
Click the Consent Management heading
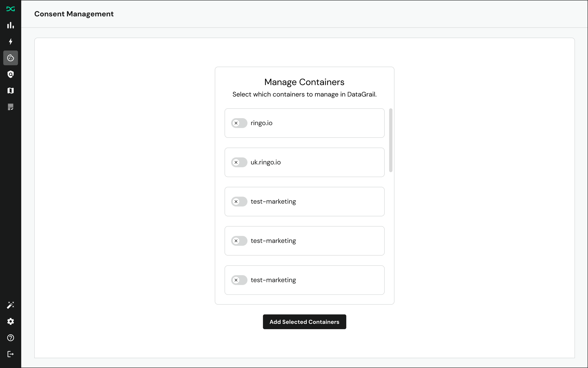[74, 14]
